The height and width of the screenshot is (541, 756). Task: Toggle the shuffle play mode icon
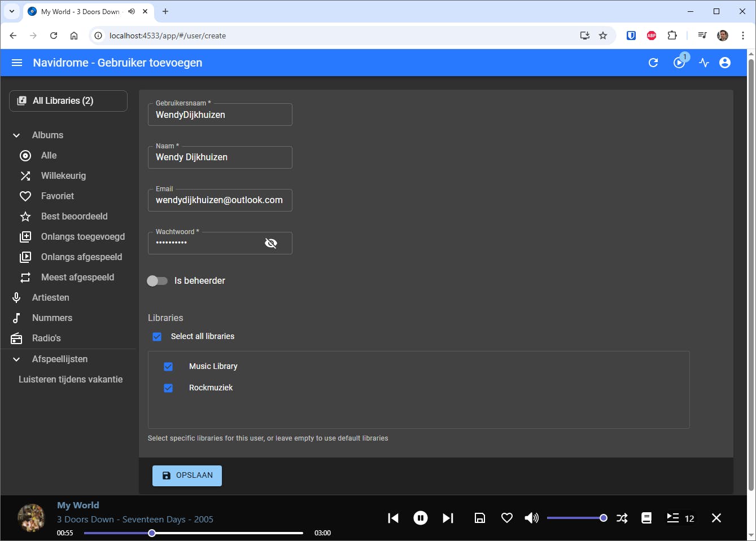pos(622,518)
